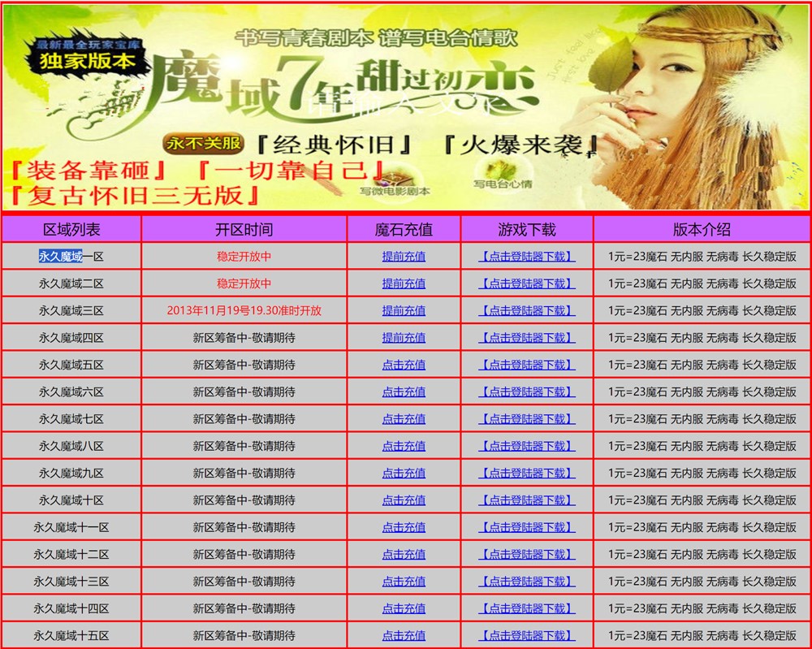Screen dimensions: 812x649
Task: Click the 写微电影剧本 icon in the banner
Action: click(395, 178)
